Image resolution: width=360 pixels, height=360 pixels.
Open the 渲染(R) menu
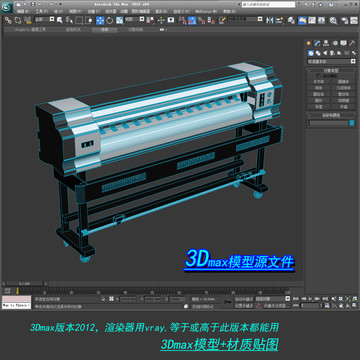161,11
